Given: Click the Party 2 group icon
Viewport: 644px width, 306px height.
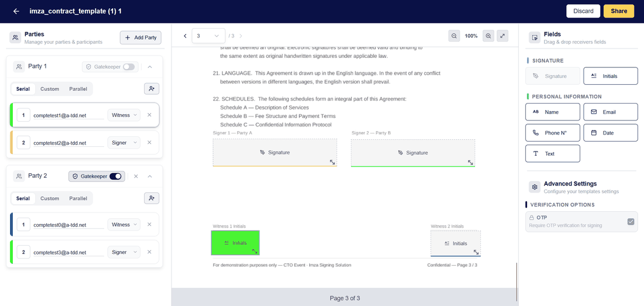Looking at the screenshot, I should (19, 176).
